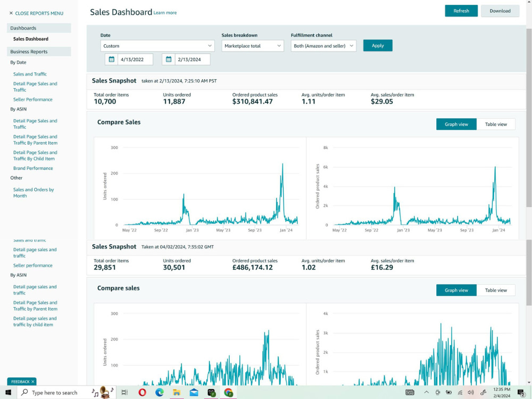Download the Sales Dashboard report
The image size is (532, 399).
(x=500, y=11)
